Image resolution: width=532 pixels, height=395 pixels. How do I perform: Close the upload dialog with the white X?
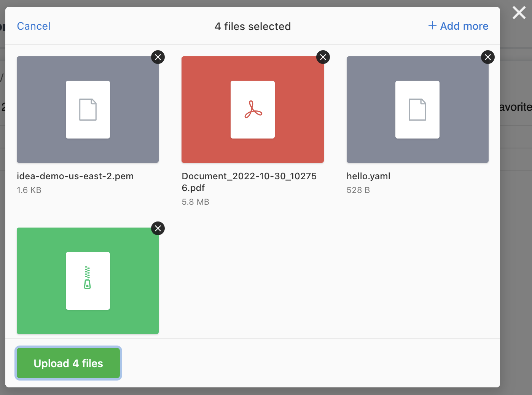click(519, 13)
